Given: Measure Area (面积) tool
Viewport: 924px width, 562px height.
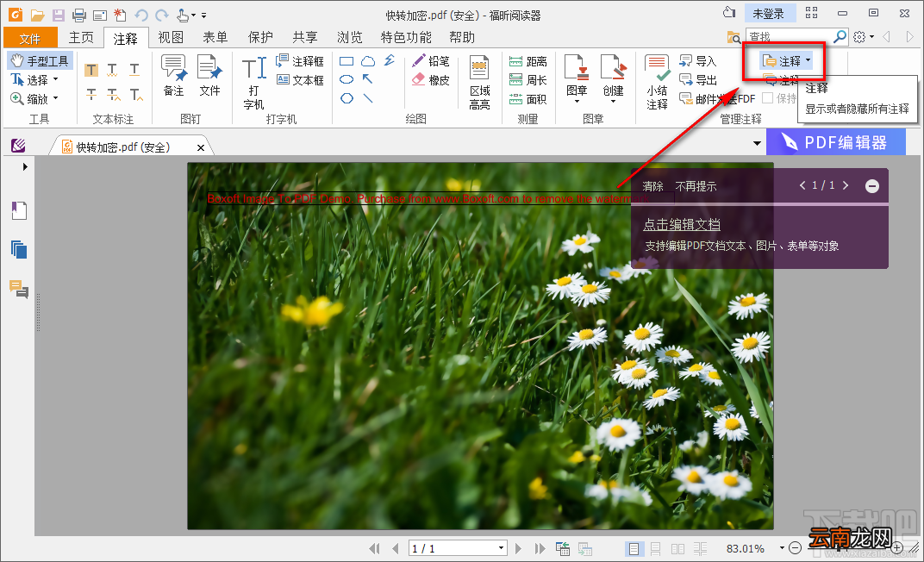Looking at the screenshot, I should pyautogui.click(x=528, y=99).
